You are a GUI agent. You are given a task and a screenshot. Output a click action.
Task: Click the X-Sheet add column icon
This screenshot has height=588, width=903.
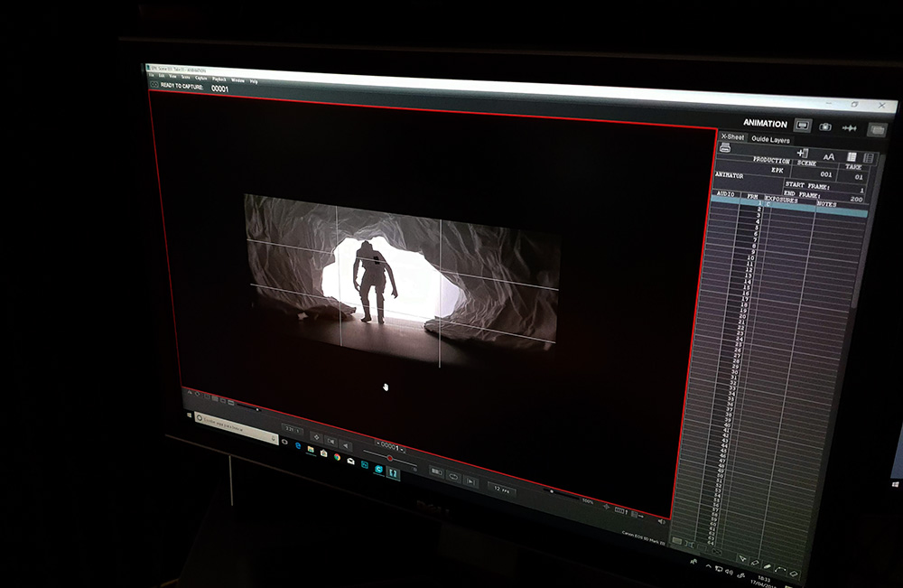(x=802, y=153)
